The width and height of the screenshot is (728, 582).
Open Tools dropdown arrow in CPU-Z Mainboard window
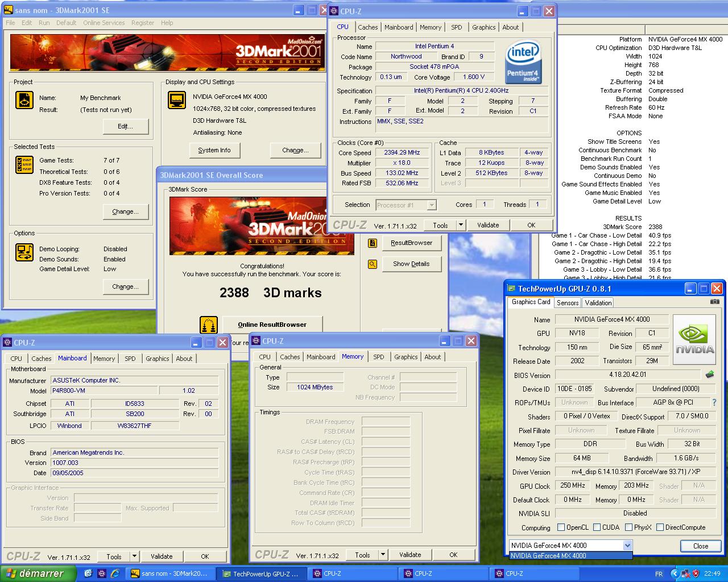[134, 556]
